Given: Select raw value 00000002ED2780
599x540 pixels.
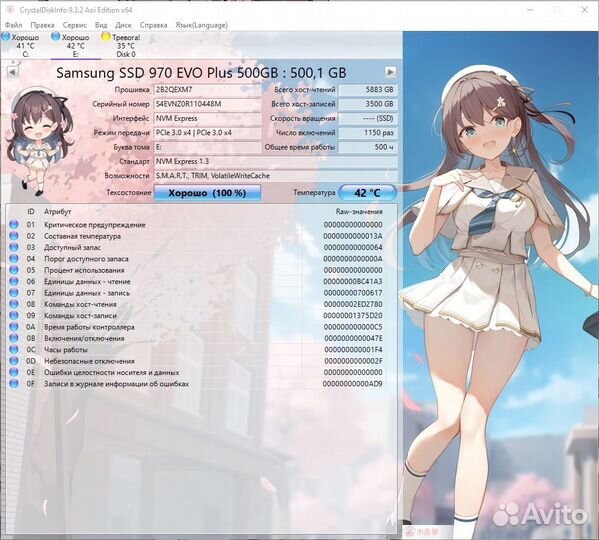Looking at the screenshot, I should point(353,304).
